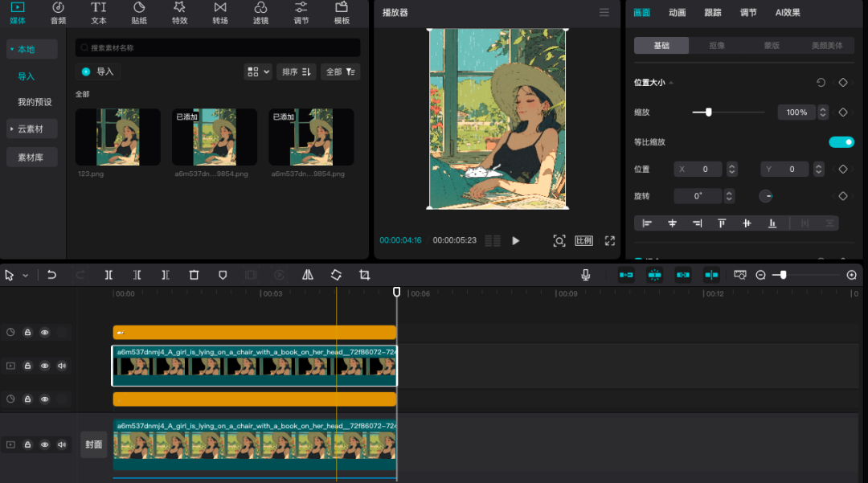Select the 123.png media thumbnail
The image size is (868, 483).
[x=118, y=137]
